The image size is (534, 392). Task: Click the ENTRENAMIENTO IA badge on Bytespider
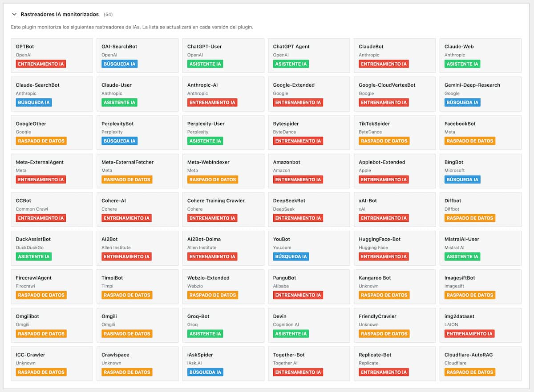coord(298,141)
